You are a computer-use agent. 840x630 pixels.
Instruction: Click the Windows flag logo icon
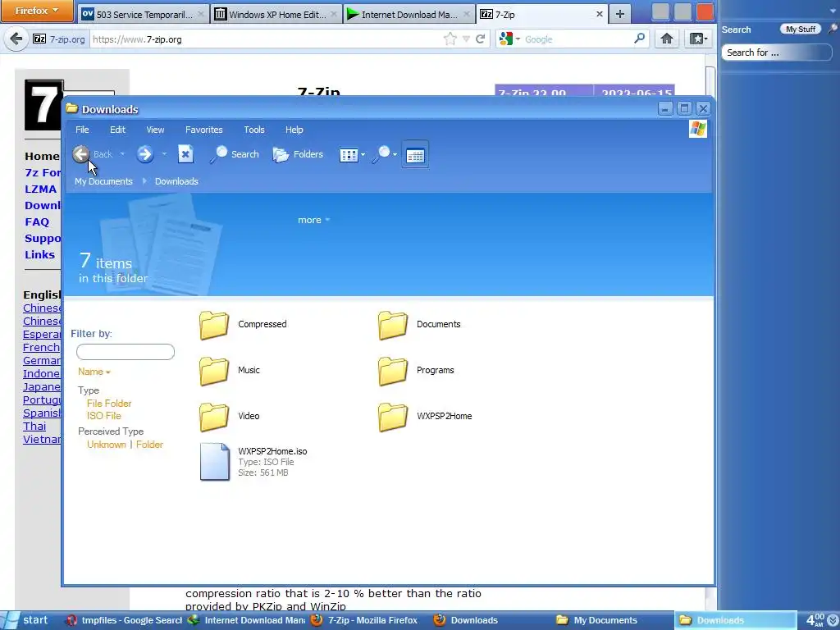point(698,129)
